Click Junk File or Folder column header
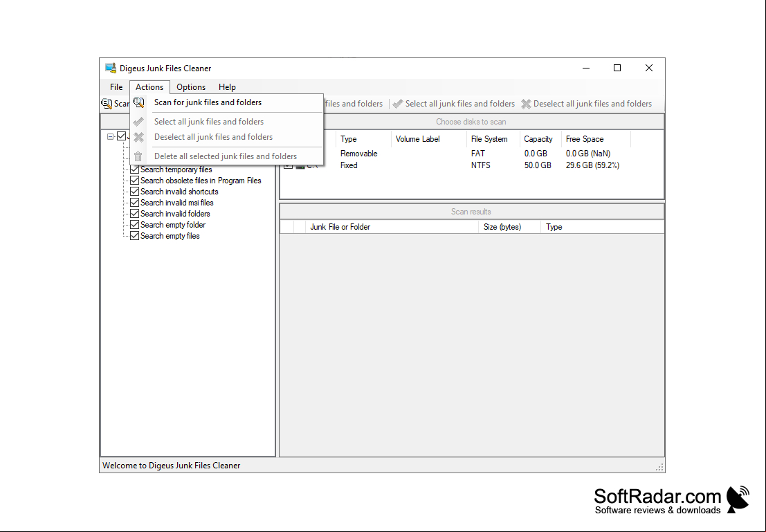Viewport: 766px width, 532px height. 392,227
